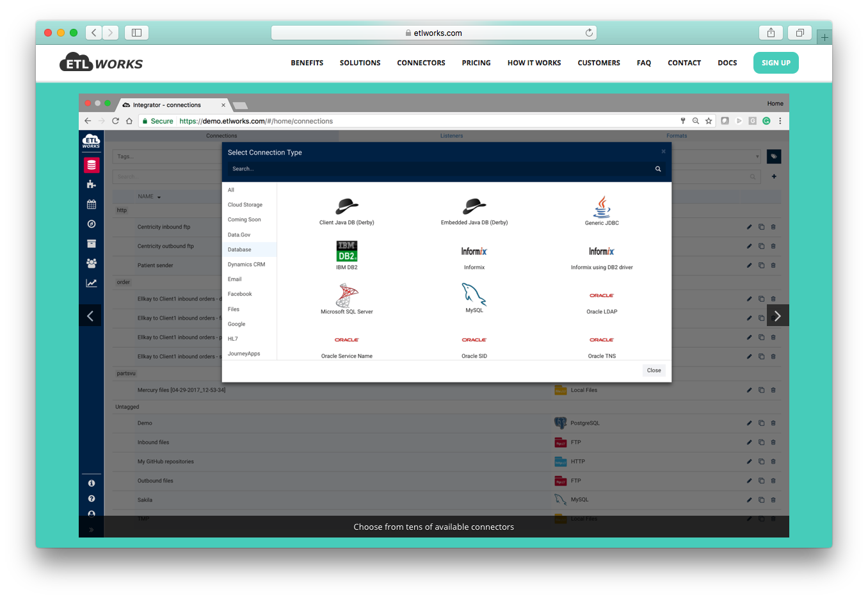Open CONTACT page link
The image size is (868, 599).
(684, 63)
